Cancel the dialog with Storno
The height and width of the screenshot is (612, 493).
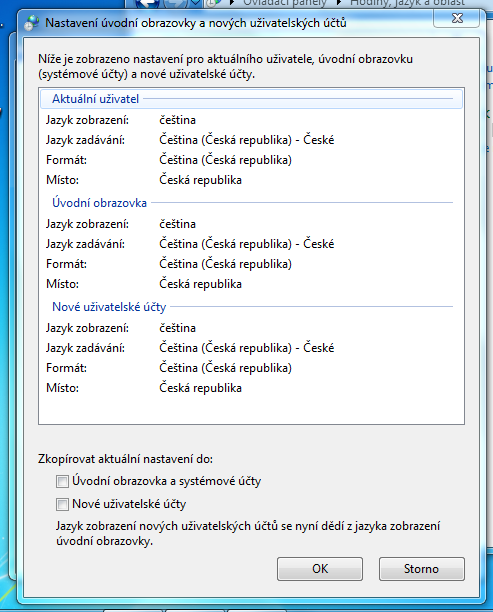coord(422,569)
